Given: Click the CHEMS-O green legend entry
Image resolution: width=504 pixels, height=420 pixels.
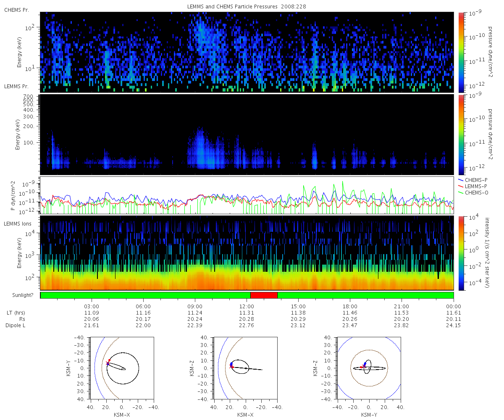Looking at the screenshot, I should pyautogui.click(x=473, y=193).
